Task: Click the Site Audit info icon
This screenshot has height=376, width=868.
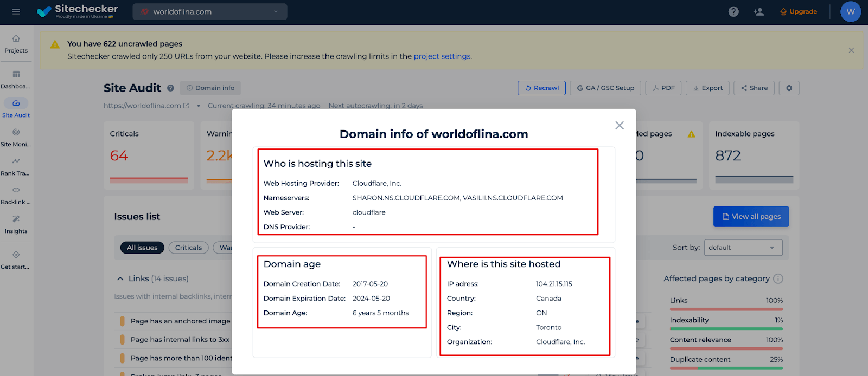Action: (170, 88)
